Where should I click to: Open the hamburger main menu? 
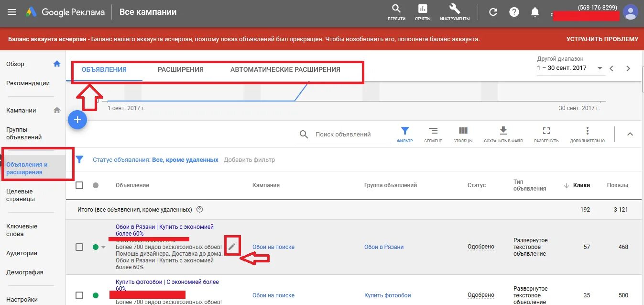click(12, 12)
